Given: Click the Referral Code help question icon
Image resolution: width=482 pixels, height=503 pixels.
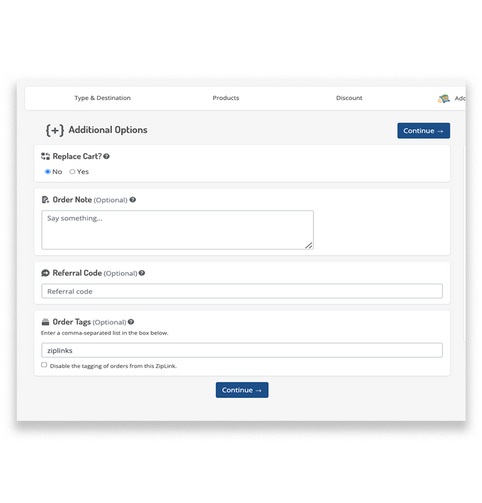Looking at the screenshot, I should click(x=142, y=273).
